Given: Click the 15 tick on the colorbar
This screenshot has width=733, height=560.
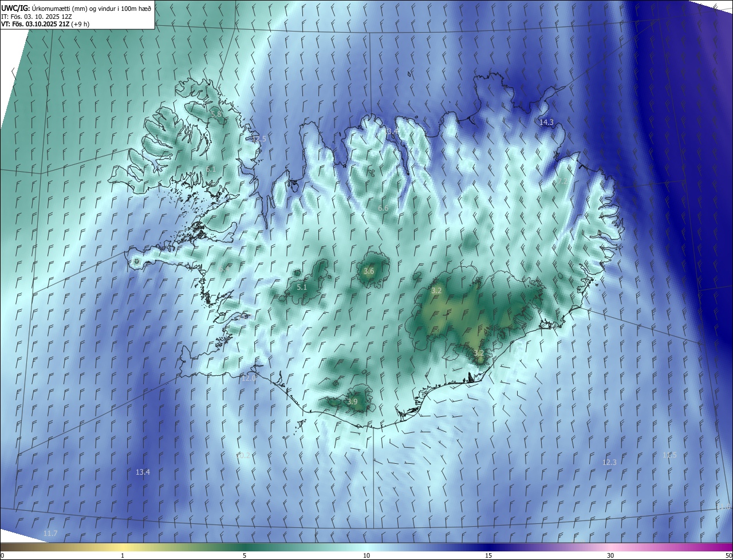Looking at the screenshot, I should pyautogui.click(x=488, y=555).
